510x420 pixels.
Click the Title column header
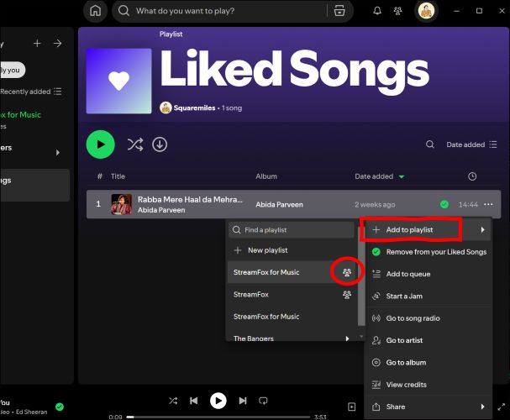(x=118, y=176)
